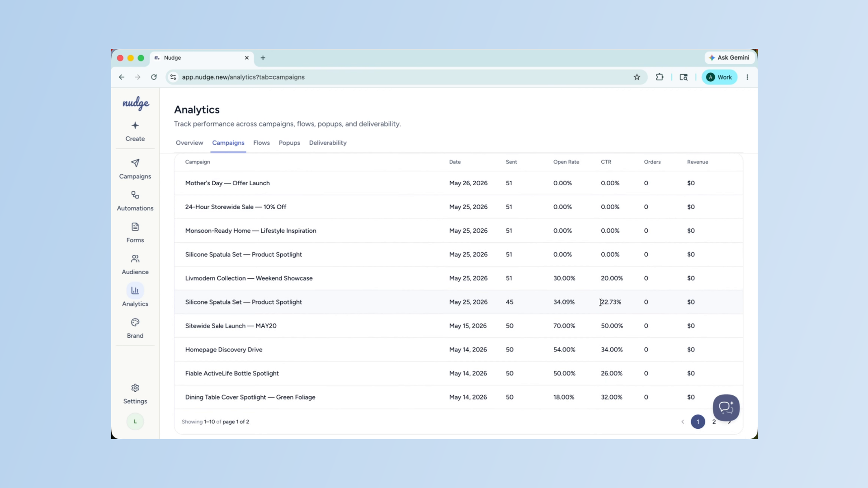The image size is (868, 488).
Task: Click the Orders column header
Action: [x=652, y=162]
